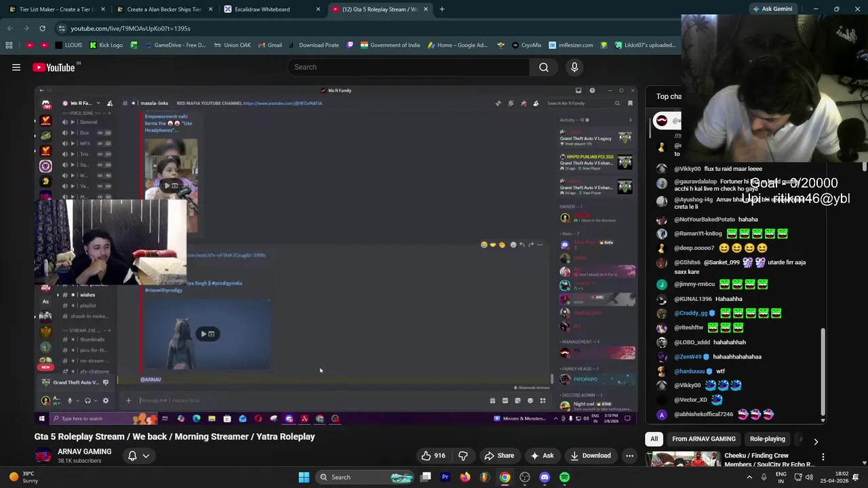The image size is (868, 488).
Task: Click the ENG IN language indicator
Action: tap(781, 477)
